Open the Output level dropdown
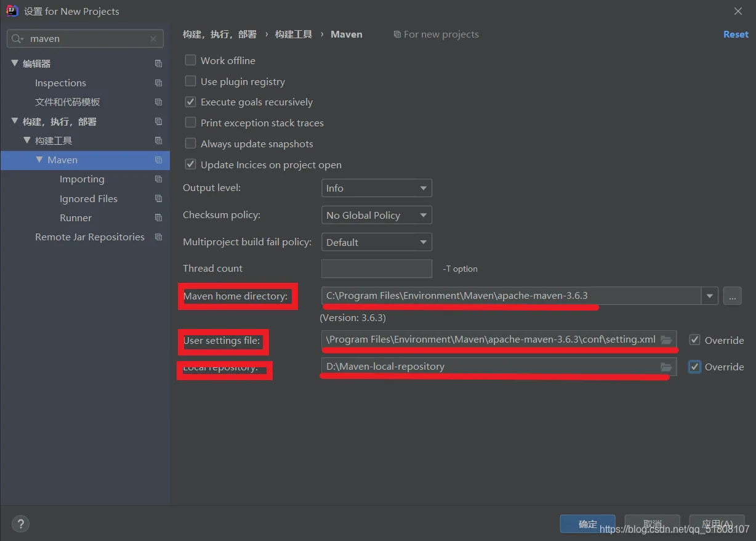 click(377, 188)
